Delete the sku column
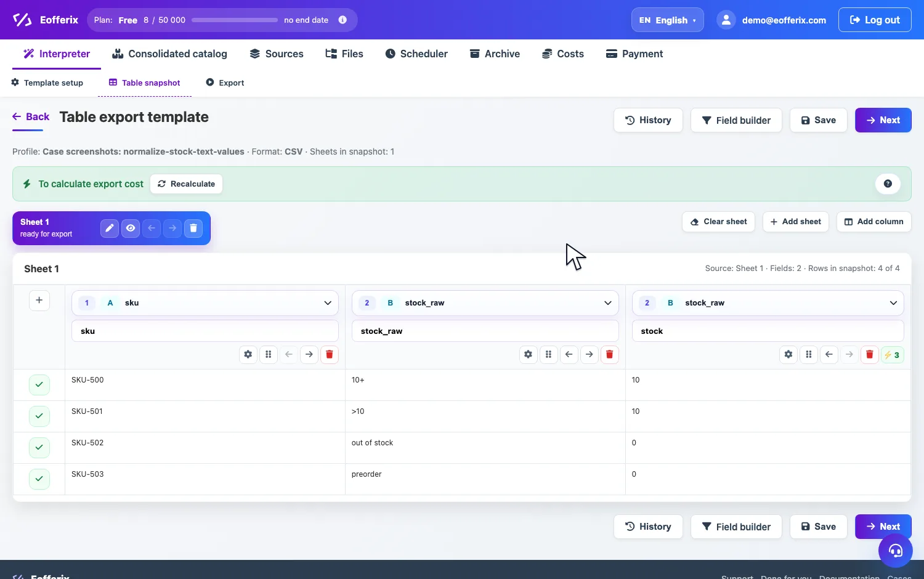Screen dimensions: 924x579 330,354
